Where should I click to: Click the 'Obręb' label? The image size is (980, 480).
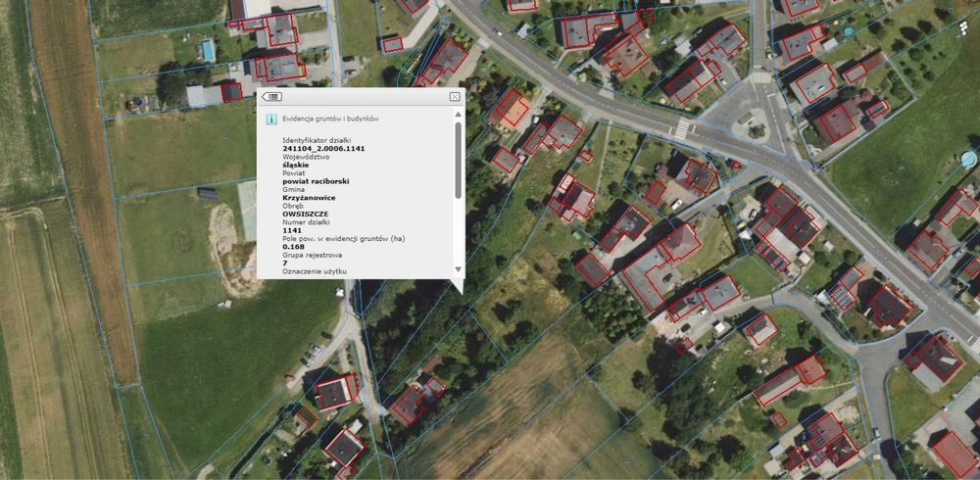point(292,206)
